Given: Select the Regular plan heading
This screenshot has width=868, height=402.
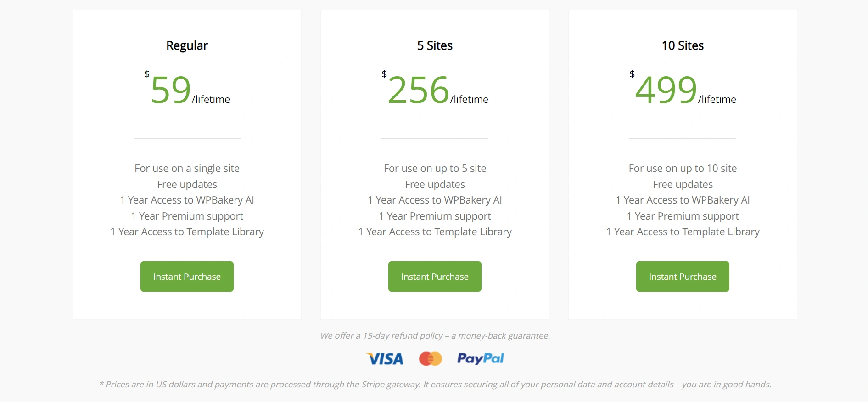Looking at the screenshot, I should (186, 45).
